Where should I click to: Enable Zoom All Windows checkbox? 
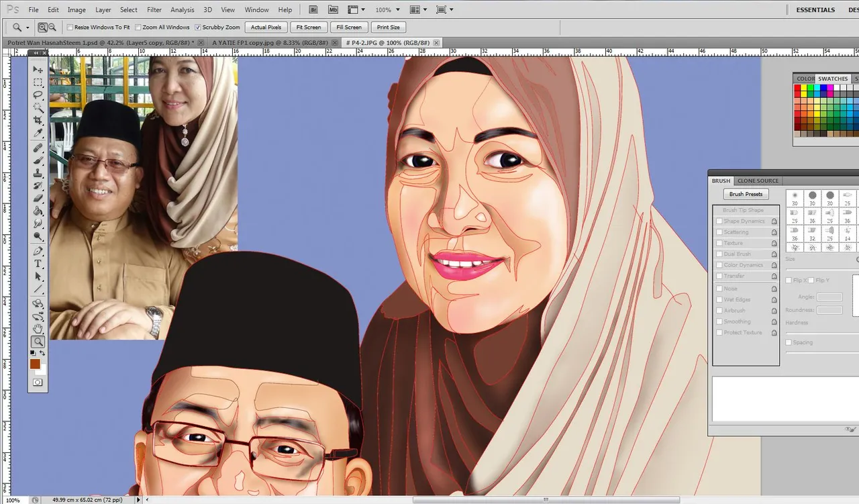[x=138, y=28]
